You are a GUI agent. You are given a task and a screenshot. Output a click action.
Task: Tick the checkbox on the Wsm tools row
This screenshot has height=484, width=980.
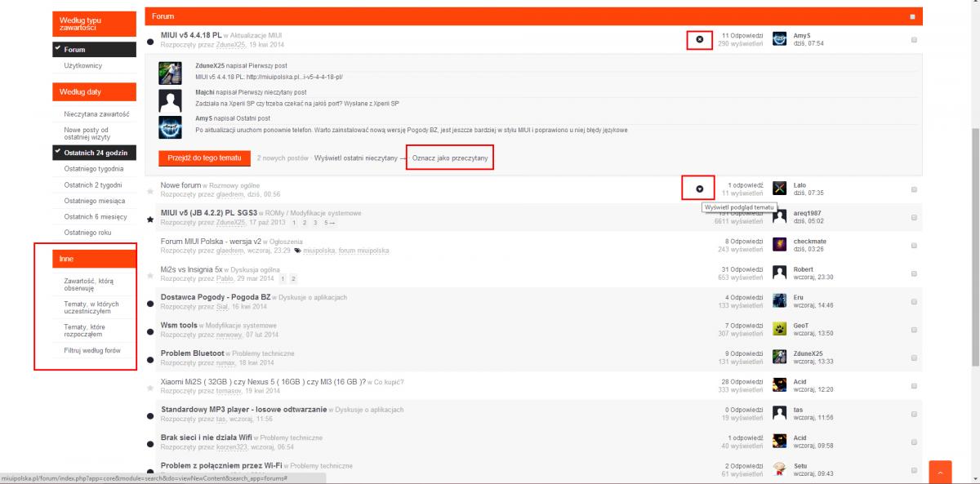(x=914, y=328)
